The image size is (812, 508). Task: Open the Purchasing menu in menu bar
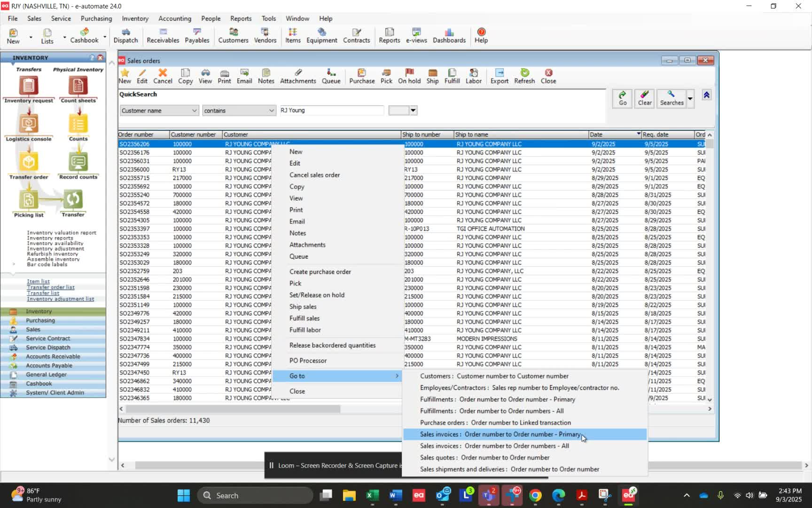pos(96,18)
